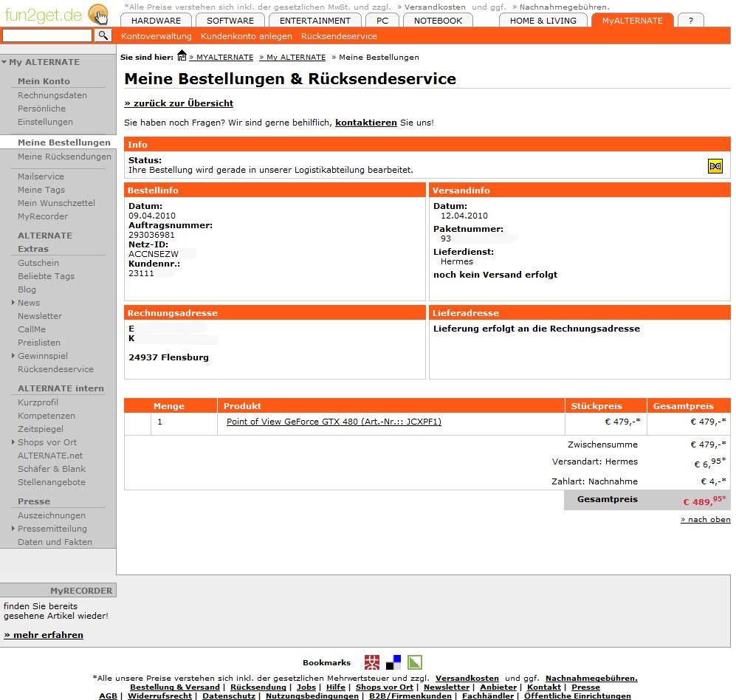The height and width of the screenshot is (700, 736).
Task: Follow the zurück zur Übersicht link
Action: (x=179, y=103)
